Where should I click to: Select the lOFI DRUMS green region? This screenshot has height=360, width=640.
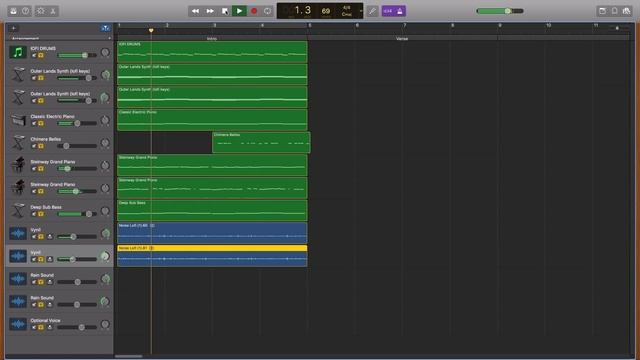[212, 52]
